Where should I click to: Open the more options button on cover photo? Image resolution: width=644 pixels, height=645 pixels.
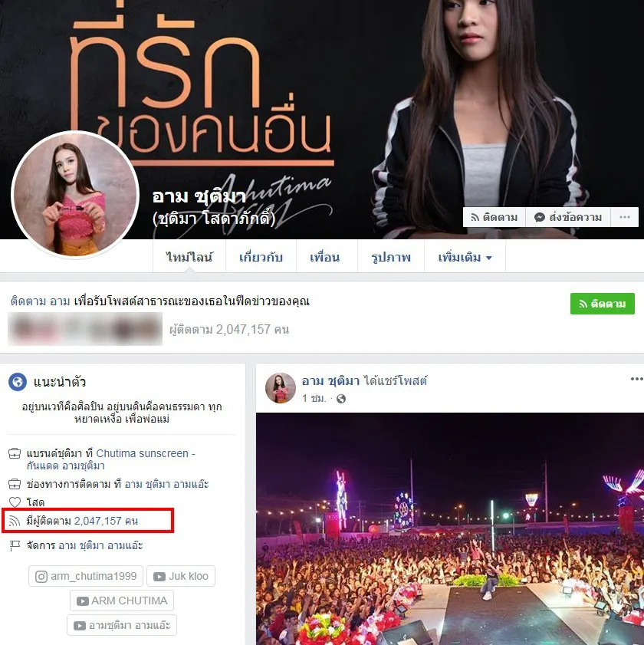625,217
